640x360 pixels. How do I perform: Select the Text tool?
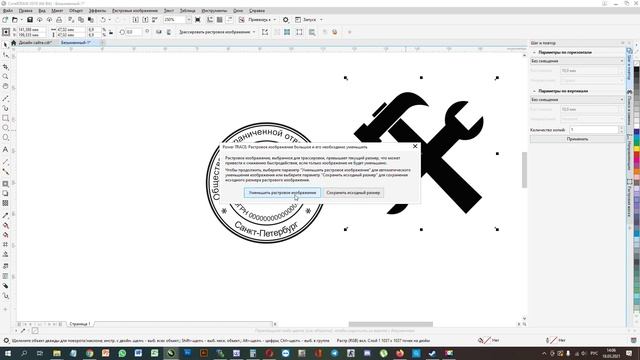(5, 150)
